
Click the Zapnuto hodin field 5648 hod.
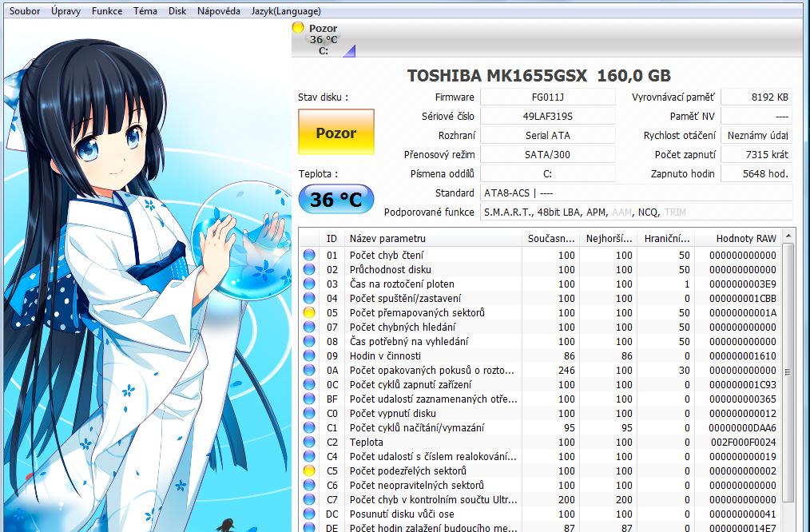pyautogui.click(x=756, y=173)
